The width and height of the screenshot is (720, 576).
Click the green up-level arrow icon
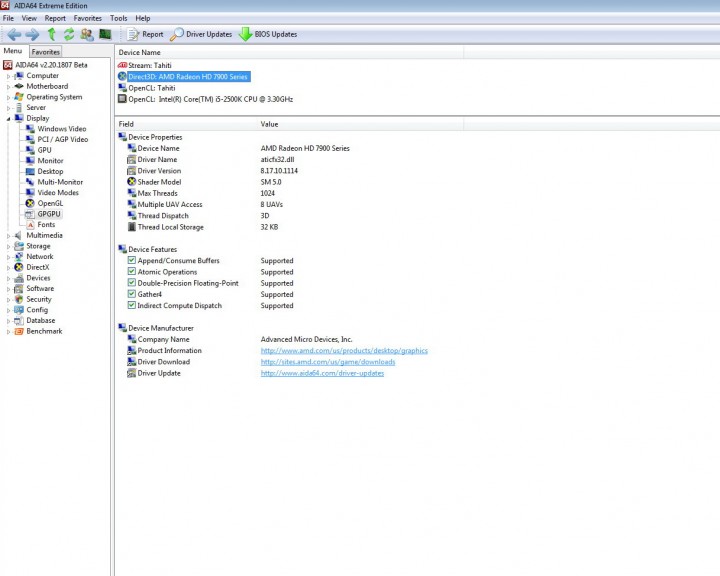[x=51, y=34]
